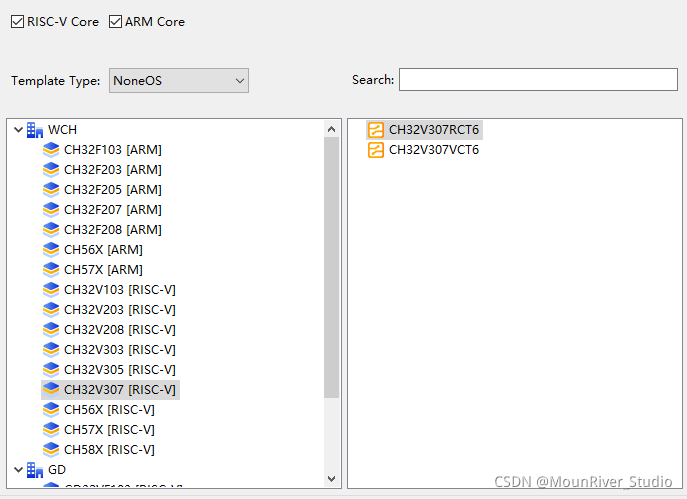
Task: Click the CH57X [ARM] series icon
Action: click(51, 270)
